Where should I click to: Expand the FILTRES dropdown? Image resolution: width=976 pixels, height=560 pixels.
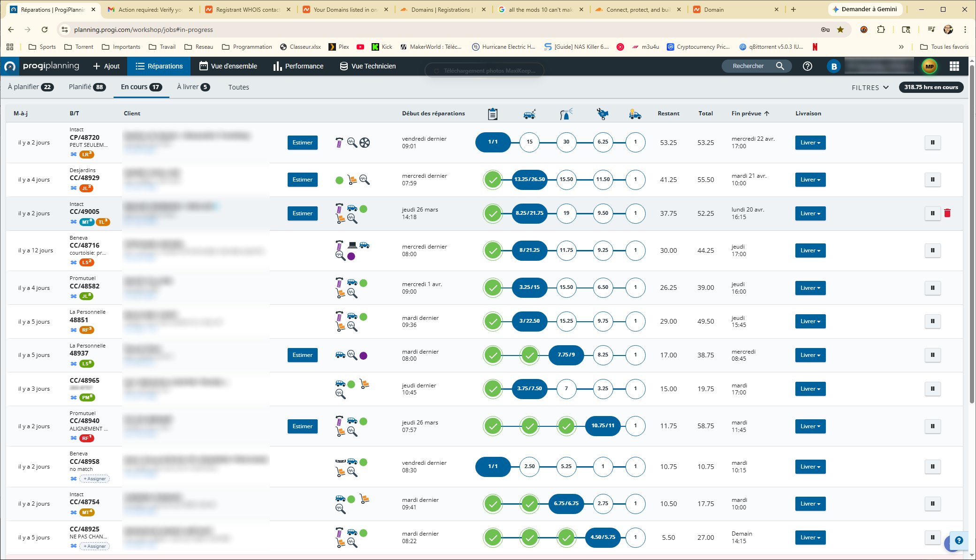pyautogui.click(x=870, y=87)
